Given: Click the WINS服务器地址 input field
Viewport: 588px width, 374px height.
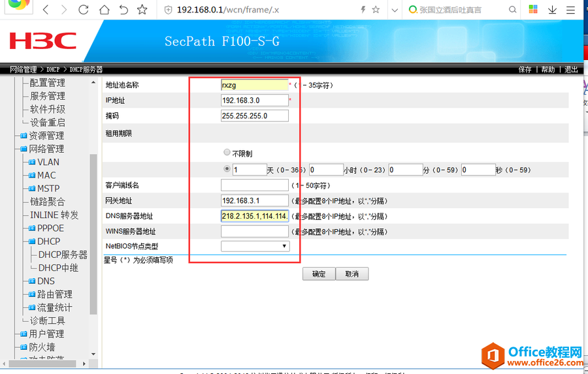Looking at the screenshot, I should coord(255,231).
